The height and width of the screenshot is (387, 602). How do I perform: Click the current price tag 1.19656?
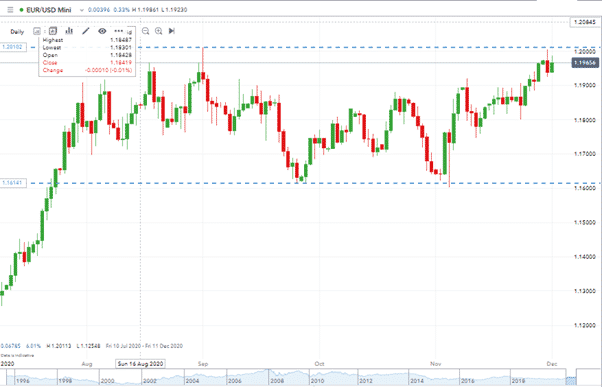click(585, 63)
